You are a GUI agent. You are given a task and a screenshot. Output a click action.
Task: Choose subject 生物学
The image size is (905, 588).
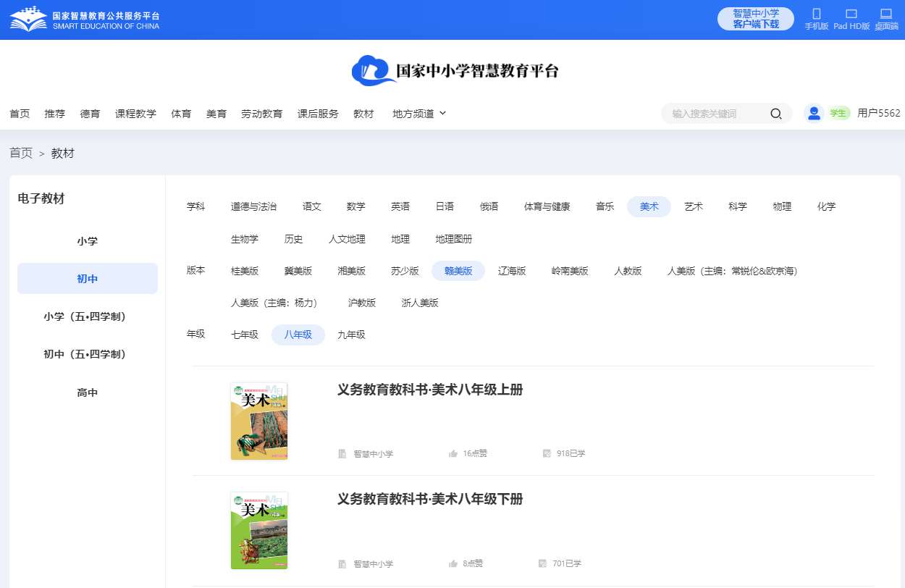[245, 239]
